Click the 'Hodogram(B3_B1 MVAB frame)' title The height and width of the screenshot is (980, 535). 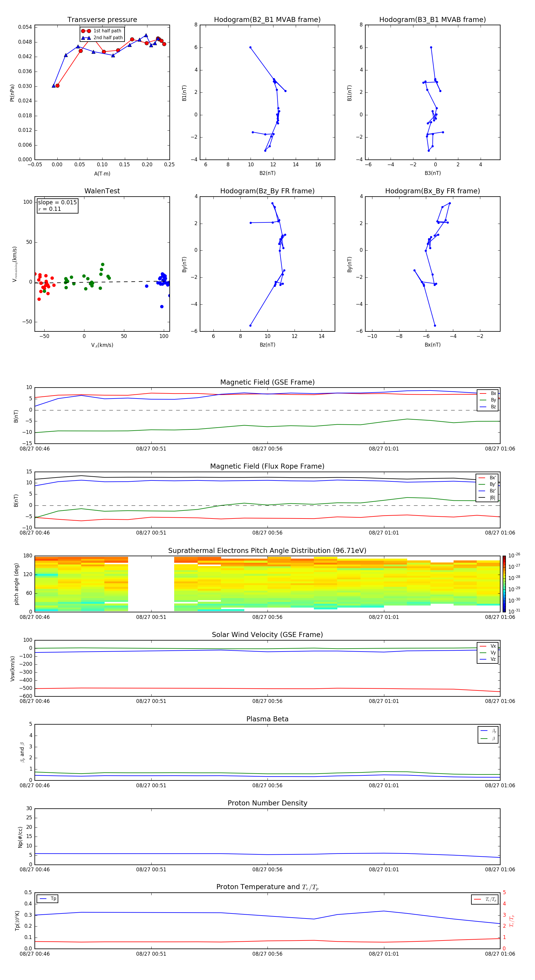(x=432, y=19)
